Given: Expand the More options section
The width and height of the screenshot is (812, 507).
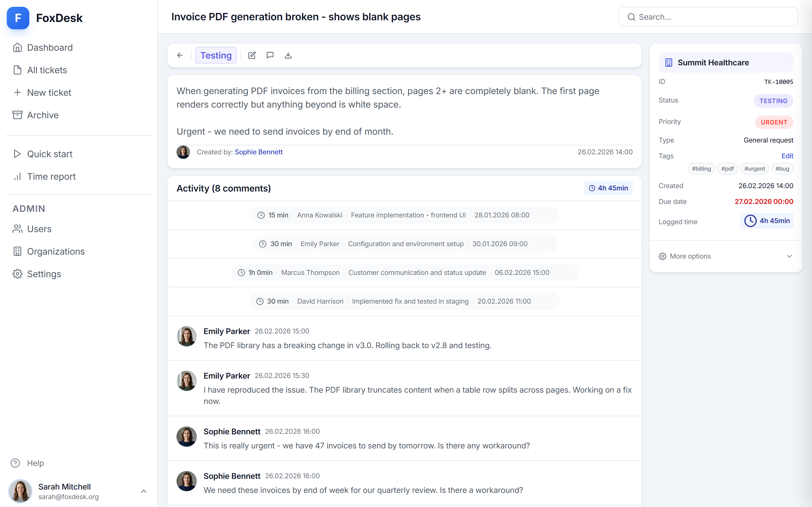Looking at the screenshot, I should coord(725,256).
